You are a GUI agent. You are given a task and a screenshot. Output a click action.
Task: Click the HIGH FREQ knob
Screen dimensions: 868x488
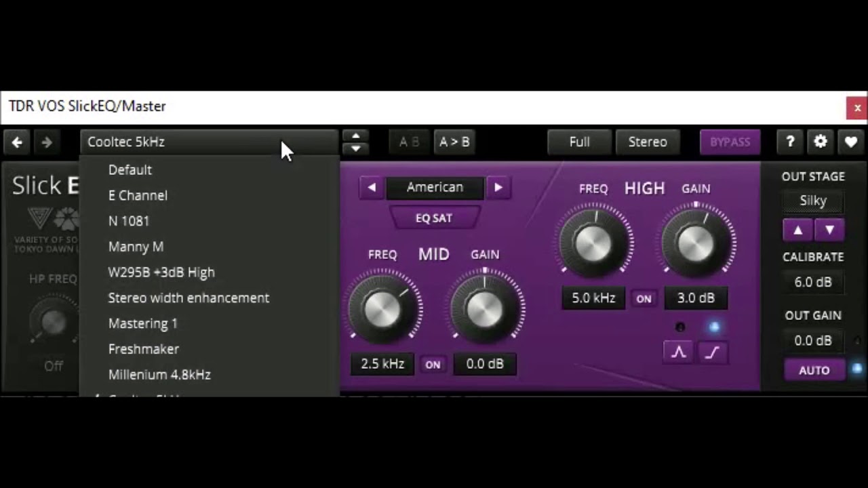[x=593, y=243]
